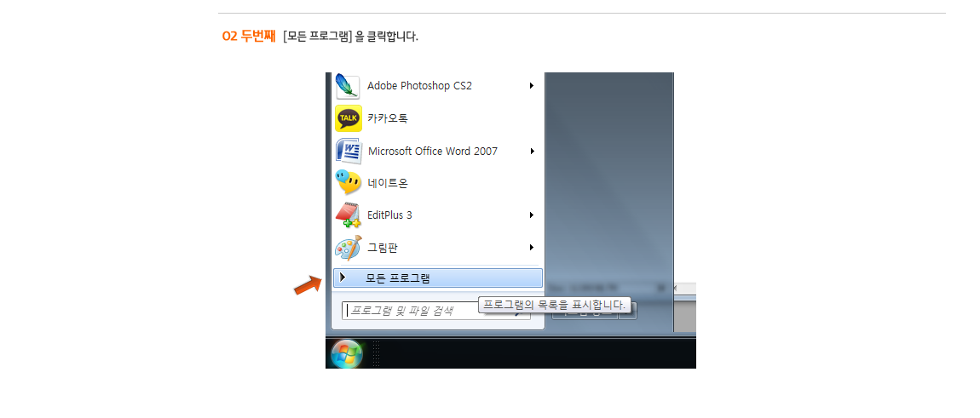Launch the NateOn smiley icon

(x=349, y=182)
